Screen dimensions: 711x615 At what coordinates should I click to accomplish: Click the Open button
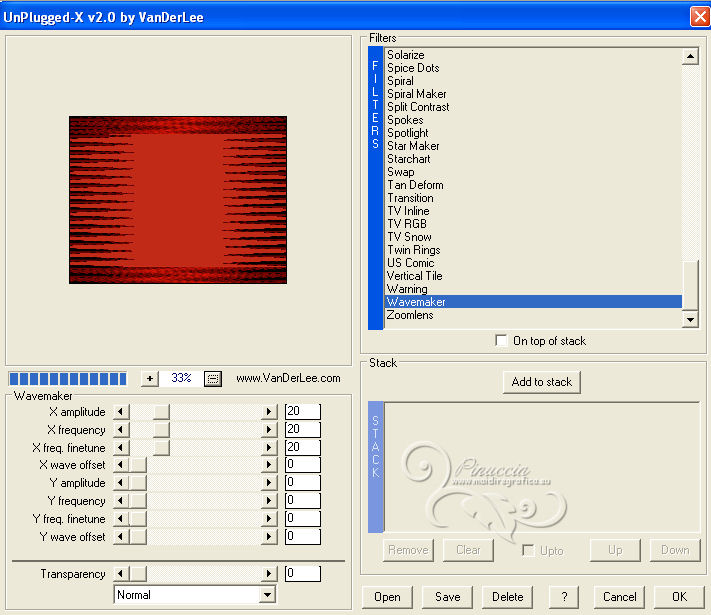tap(387, 597)
